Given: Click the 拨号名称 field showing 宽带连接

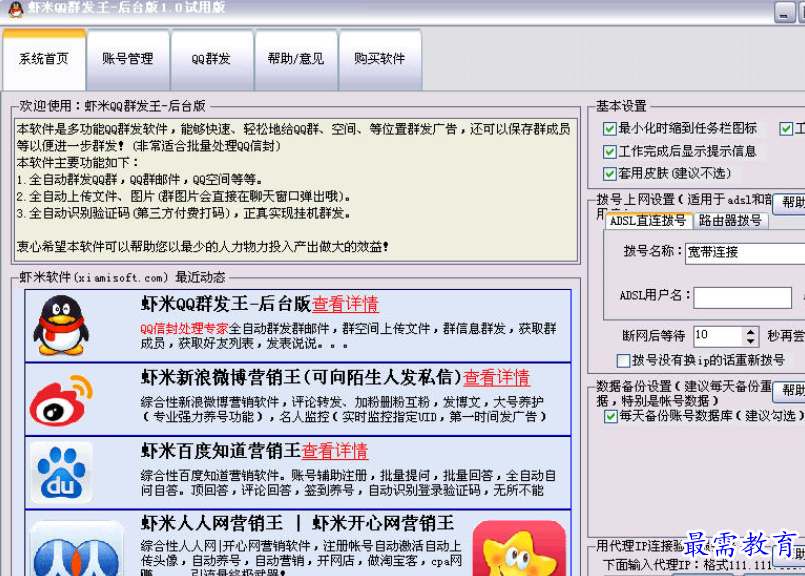Looking at the screenshot, I should click(x=745, y=253).
